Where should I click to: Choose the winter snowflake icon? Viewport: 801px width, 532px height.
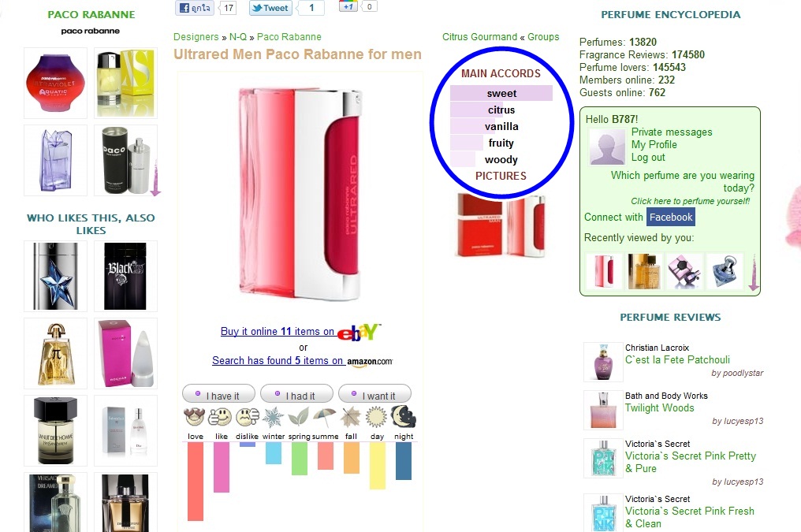click(x=274, y=417)
